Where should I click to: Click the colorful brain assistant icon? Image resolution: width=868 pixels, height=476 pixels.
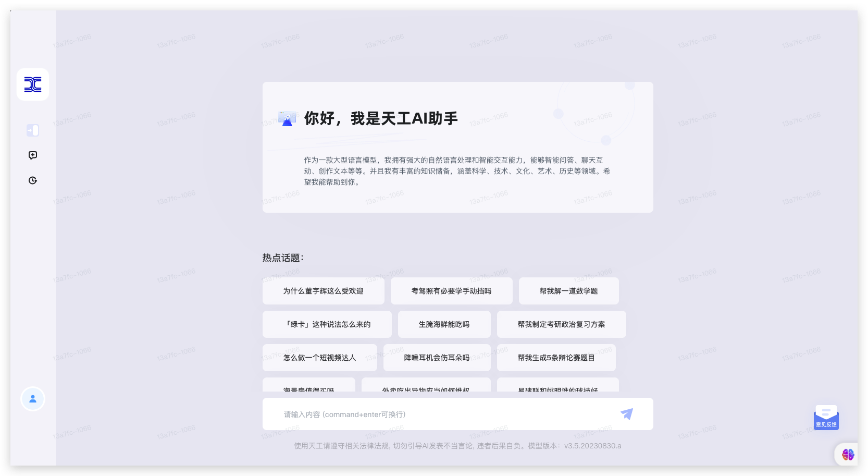point(848,455)
